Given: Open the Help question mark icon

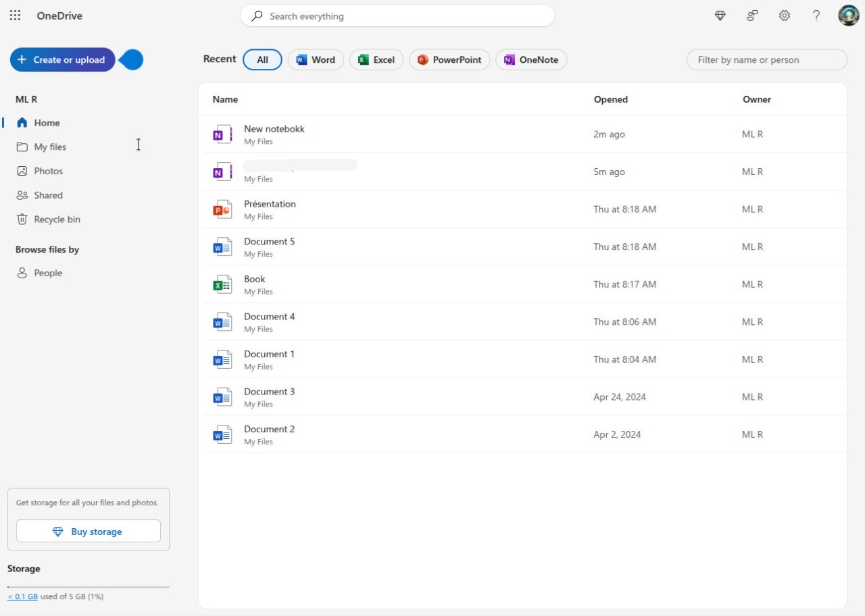Looking at the screenshot, I should tap(816, 15).
